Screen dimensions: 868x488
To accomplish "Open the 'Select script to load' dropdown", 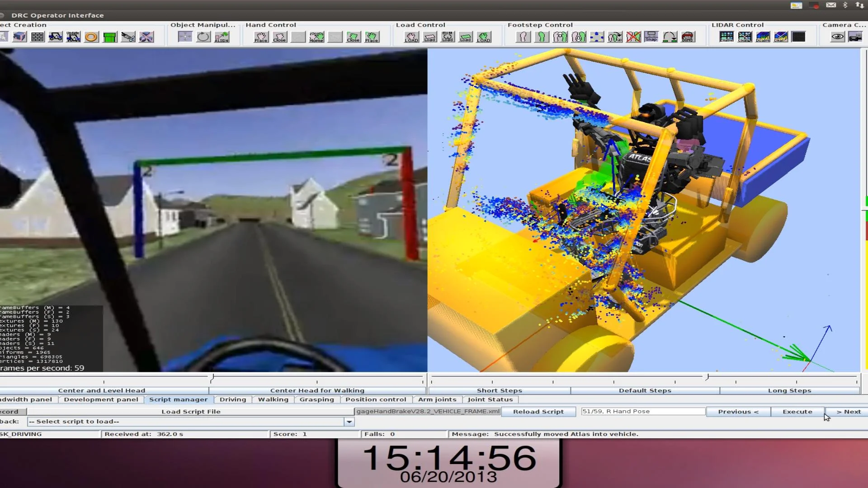I will (x=349, y=422).
